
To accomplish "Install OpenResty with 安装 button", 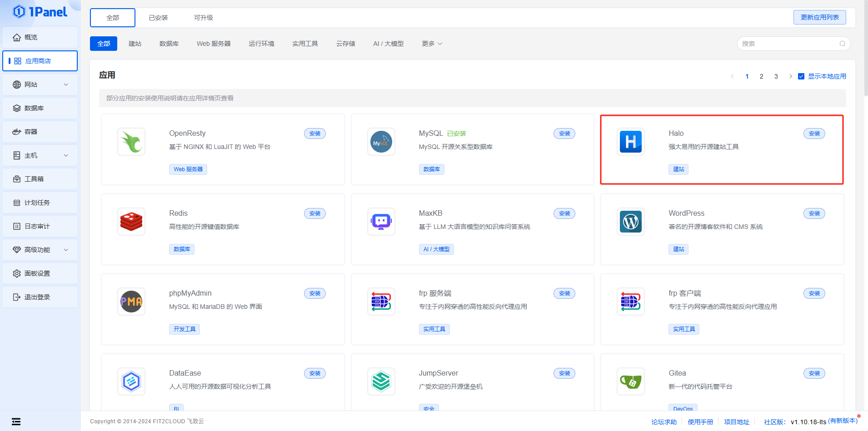I will point(315,134).
